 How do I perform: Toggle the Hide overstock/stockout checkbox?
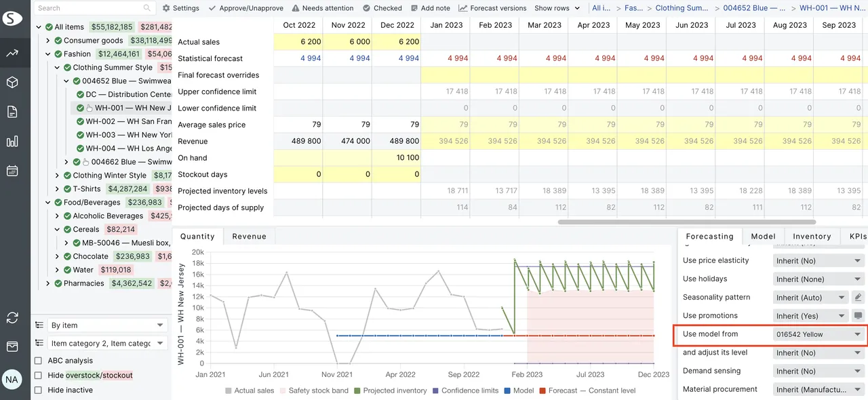pos(39,375)
